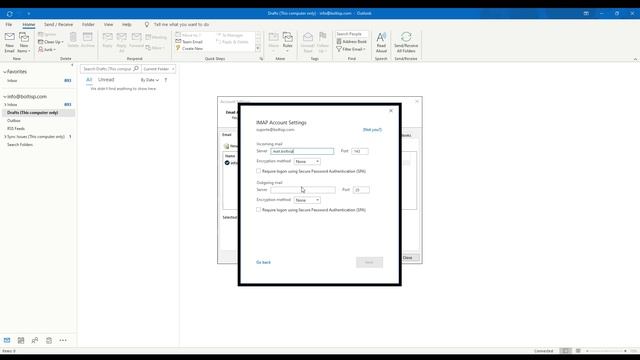This screenshot has height=360, width=640.
Task: Click Read Aloud speech icon
Action: (381, 42)
